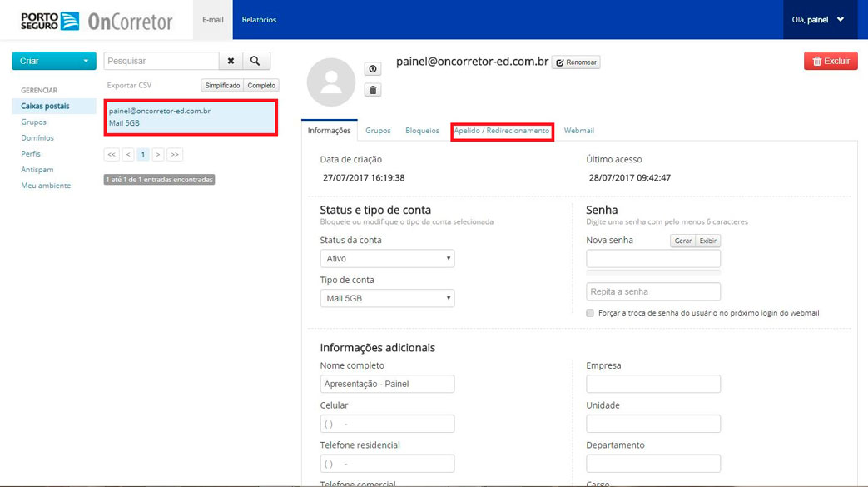Click the Renomear button
The width and height of the screenshot is (868, 487).
click(576, 62)
